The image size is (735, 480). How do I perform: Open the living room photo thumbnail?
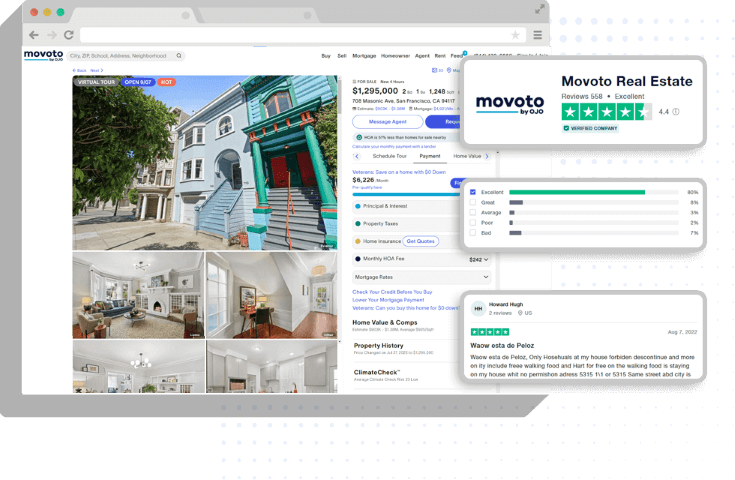tap(138, 295)
